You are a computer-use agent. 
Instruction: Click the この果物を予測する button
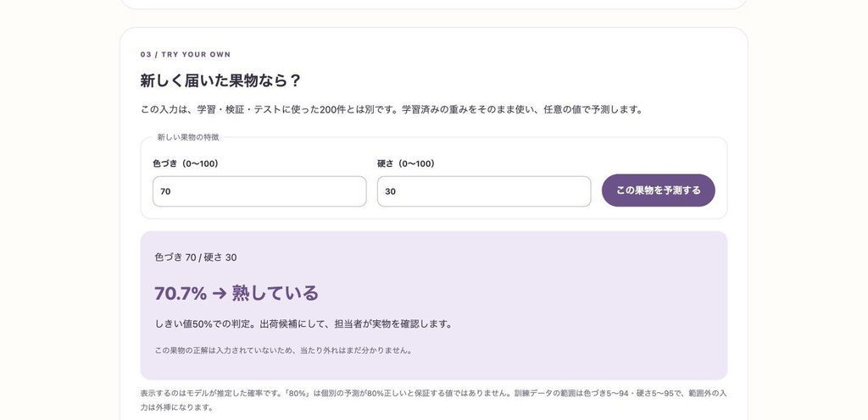658,191
